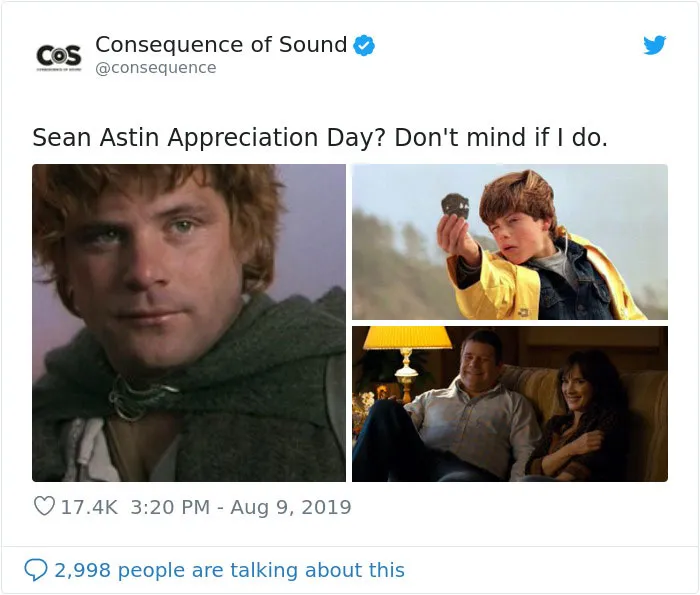
Task: Open "2,998 people are talking about this"
Action: [229, 570]
